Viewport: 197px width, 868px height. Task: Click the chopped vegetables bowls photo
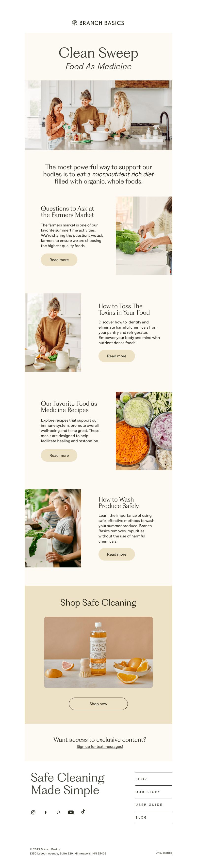click(x=144, y=431)
